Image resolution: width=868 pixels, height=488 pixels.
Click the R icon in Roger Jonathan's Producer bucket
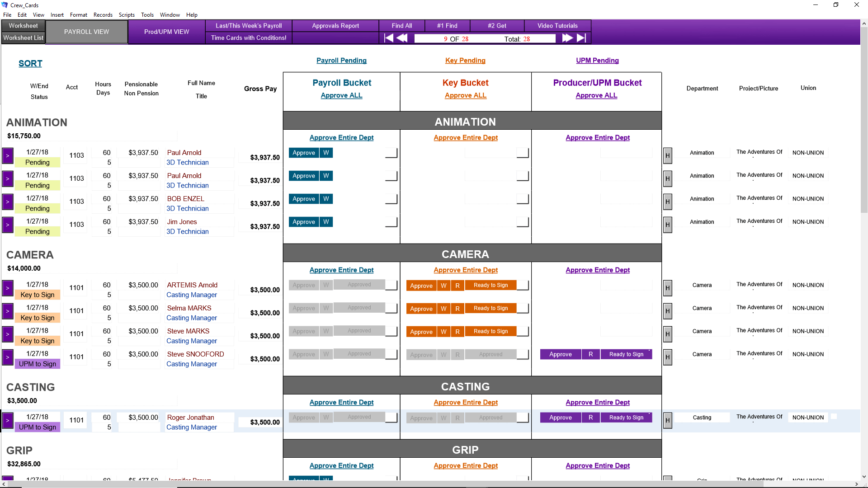pyautogui.click(x=590, y=418)
